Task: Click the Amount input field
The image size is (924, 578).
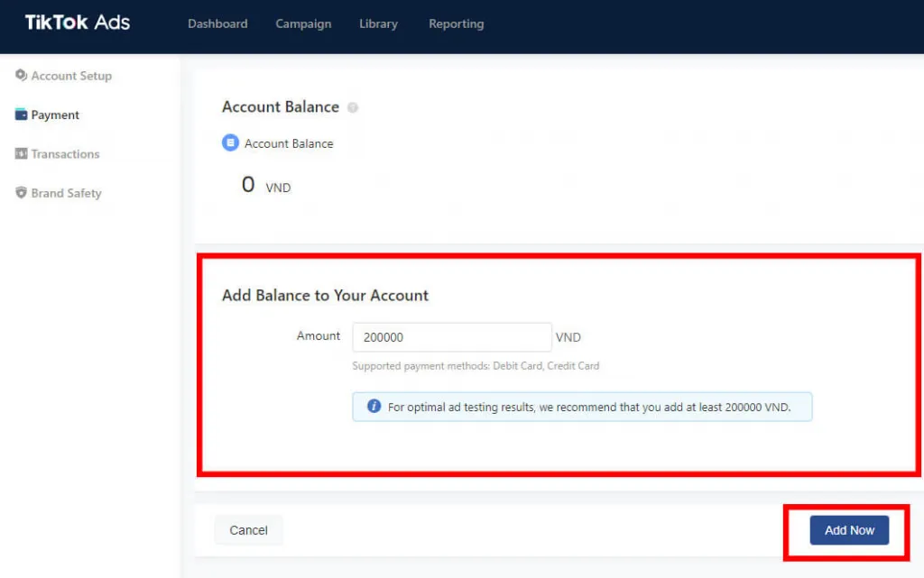Action: (x=451, y=337)
